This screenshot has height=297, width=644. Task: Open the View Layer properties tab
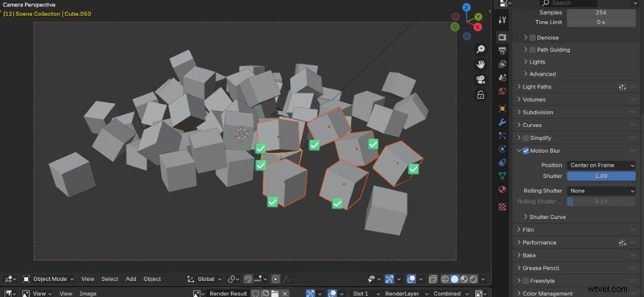click(x=502, y=64)
